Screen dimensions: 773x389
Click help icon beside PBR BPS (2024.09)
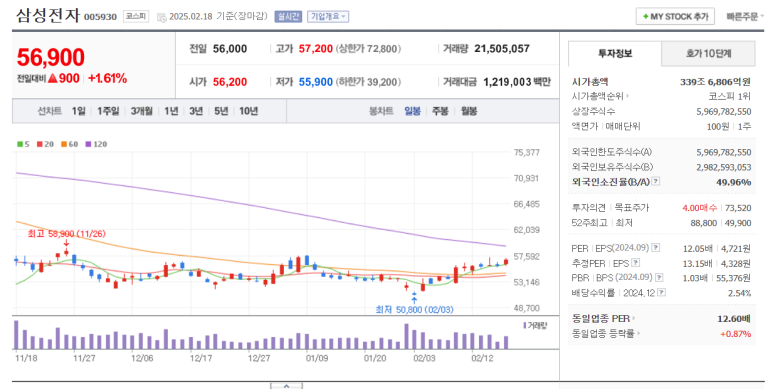click(659, 278)
